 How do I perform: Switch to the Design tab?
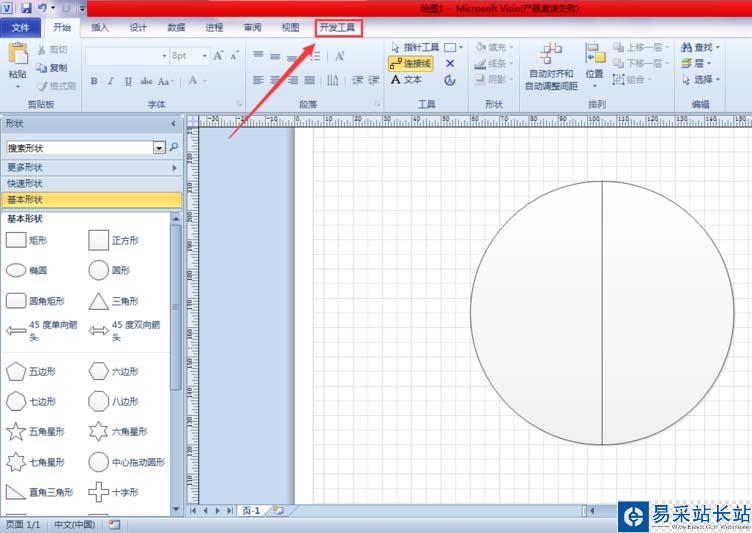138,27
